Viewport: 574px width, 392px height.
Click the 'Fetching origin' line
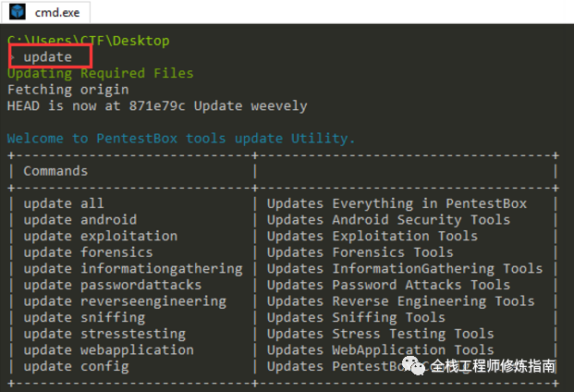(68, 90)
